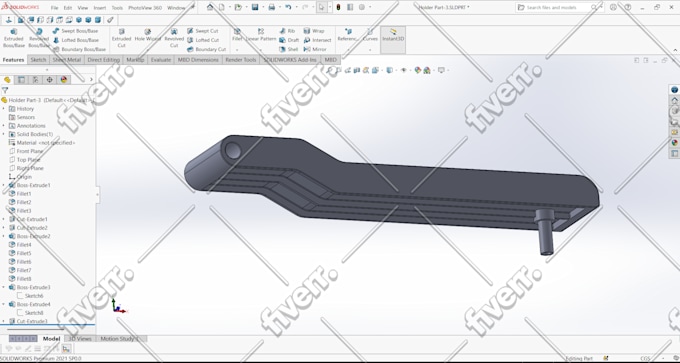
Task: Open the ConfigurationManager tab icon
Action: tap(36, 79)
